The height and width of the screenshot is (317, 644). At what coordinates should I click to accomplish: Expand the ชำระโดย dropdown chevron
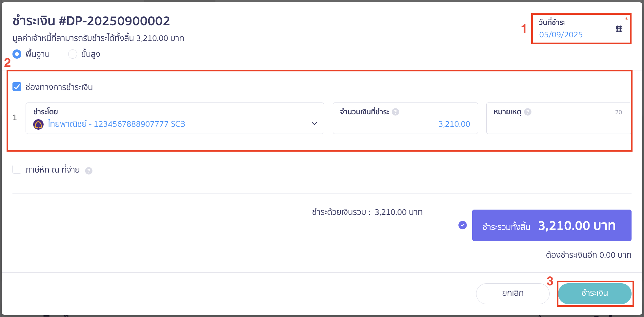314,123
